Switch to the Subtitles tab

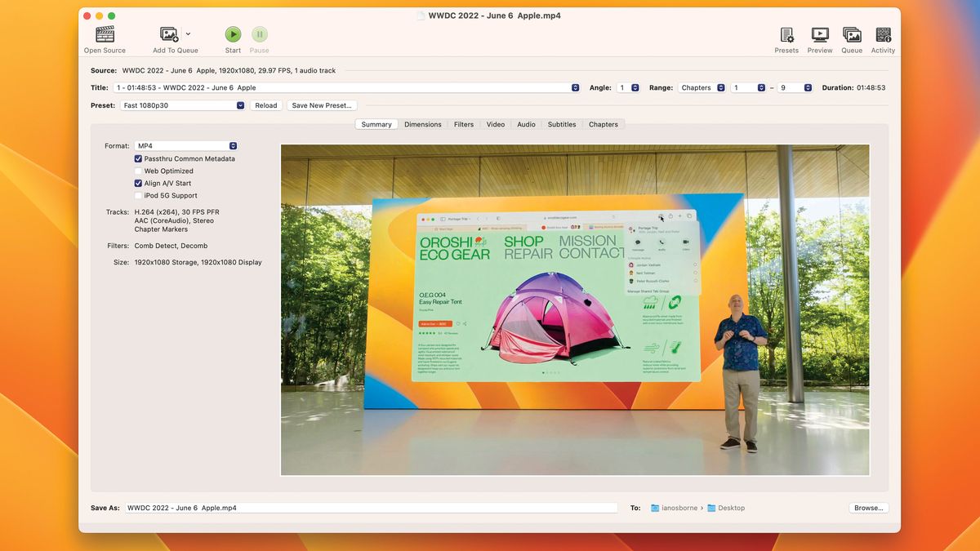click(x=561, y=124)
